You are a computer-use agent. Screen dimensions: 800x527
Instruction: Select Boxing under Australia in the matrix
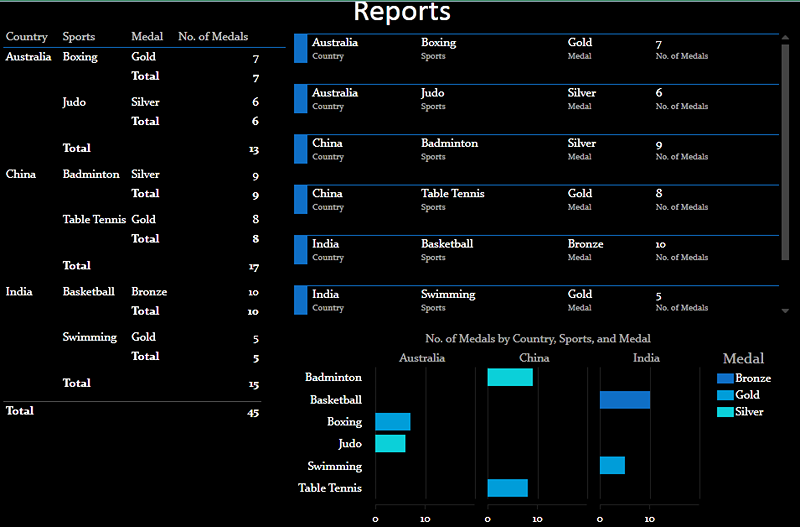pos(80,57)
